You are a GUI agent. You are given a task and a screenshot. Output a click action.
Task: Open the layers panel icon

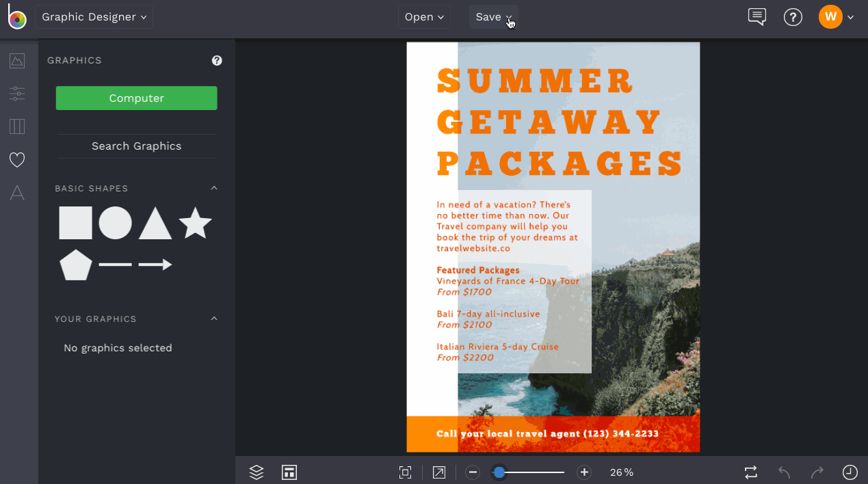(257, 472)
